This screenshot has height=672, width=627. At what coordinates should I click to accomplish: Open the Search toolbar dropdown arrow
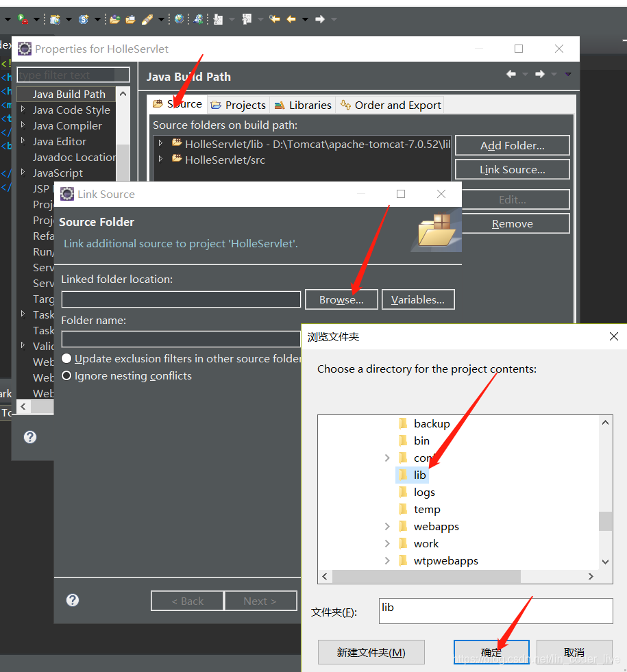click(161, 19)
